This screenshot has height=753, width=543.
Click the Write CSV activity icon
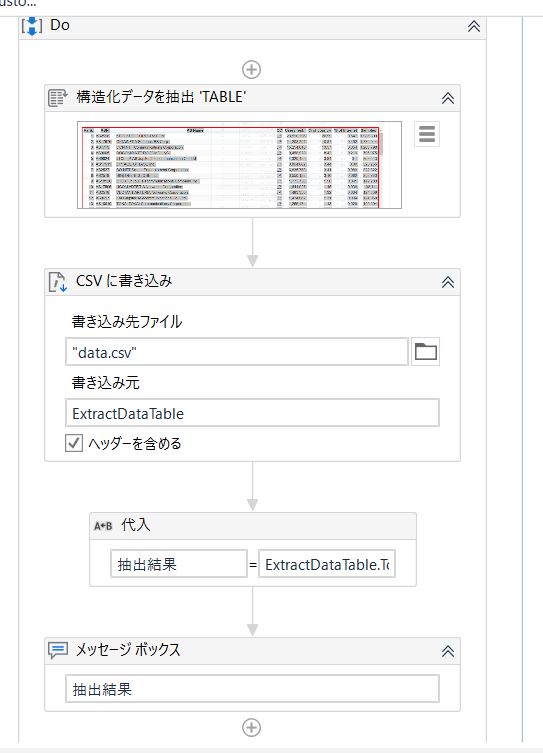58,282
